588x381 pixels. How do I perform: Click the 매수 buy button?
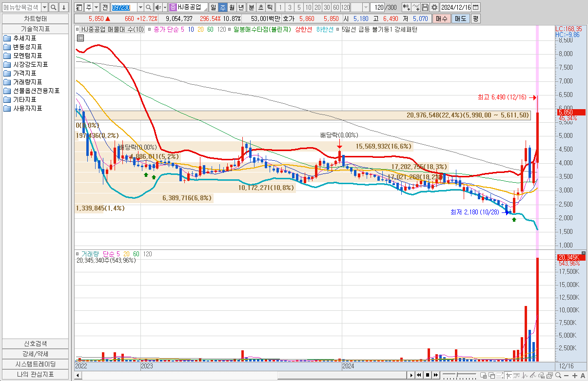(x=441, y=19)
